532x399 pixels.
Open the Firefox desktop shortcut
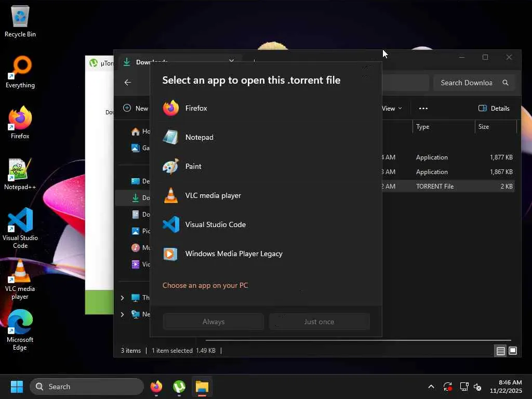tap(20, 123)
